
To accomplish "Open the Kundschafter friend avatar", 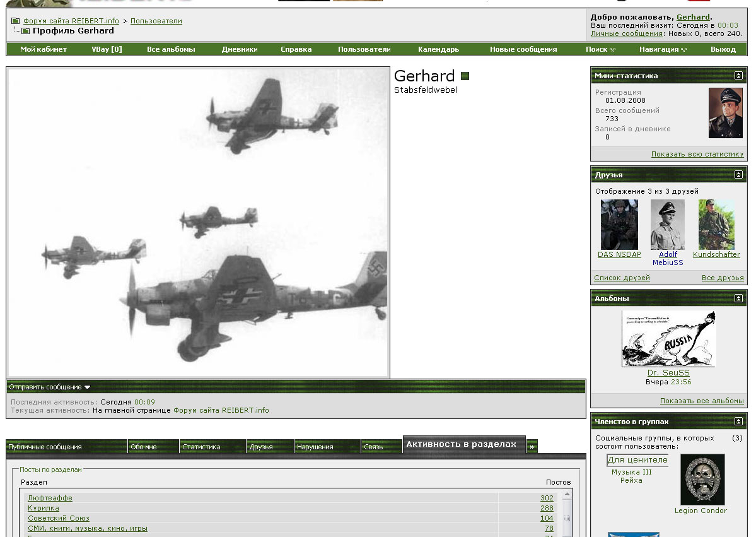I will click(x=716, y=225).
